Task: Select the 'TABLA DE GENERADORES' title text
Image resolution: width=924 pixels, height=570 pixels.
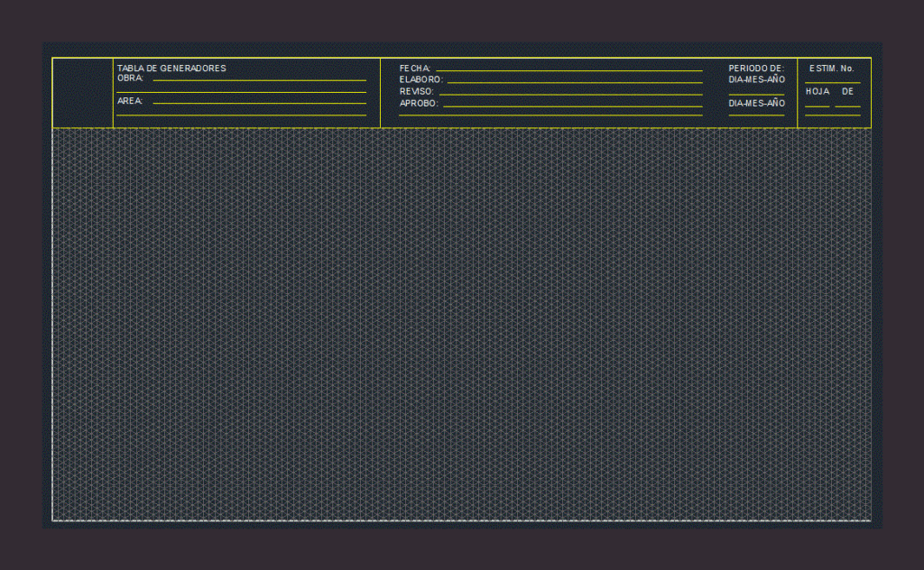Action: click(171, 69)
